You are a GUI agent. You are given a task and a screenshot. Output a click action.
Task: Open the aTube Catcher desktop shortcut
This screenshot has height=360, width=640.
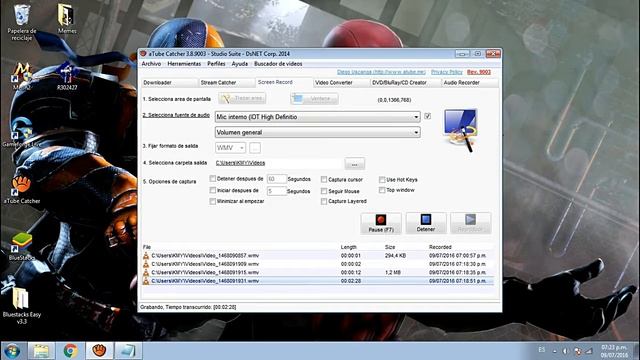tap(22, 189)
